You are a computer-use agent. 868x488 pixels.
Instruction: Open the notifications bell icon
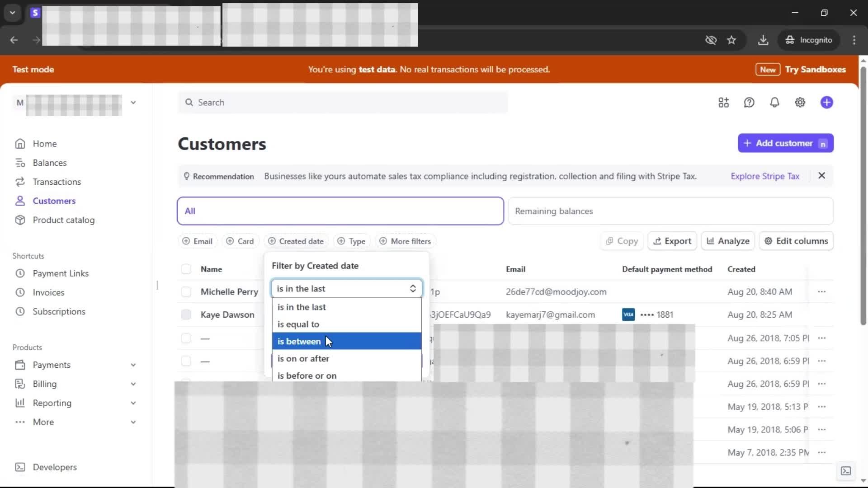tap(774, 103)
